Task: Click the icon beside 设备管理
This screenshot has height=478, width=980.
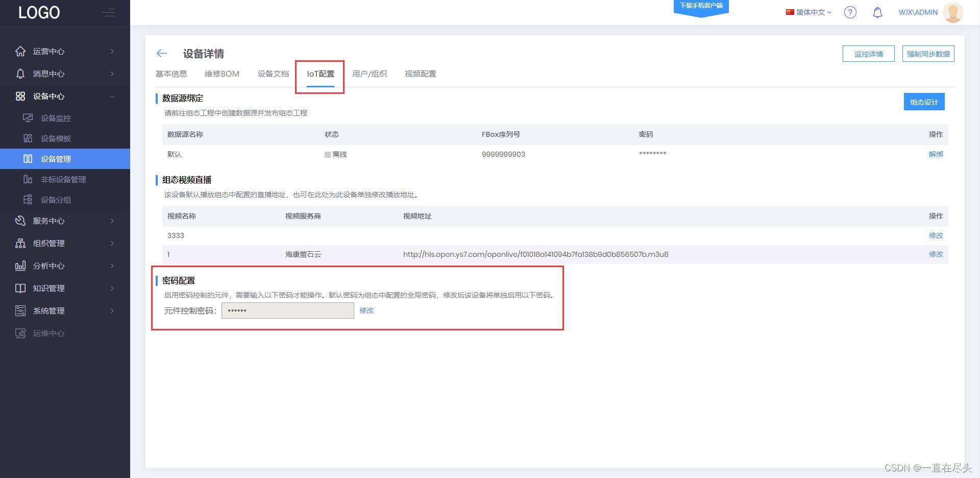Action: click(28, 159)
